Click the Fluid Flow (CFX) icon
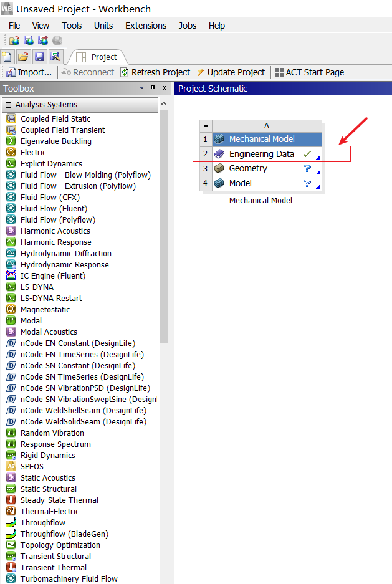Image resolution: width=392 pixels, height=584 pixels. click(x=11, y=197)
